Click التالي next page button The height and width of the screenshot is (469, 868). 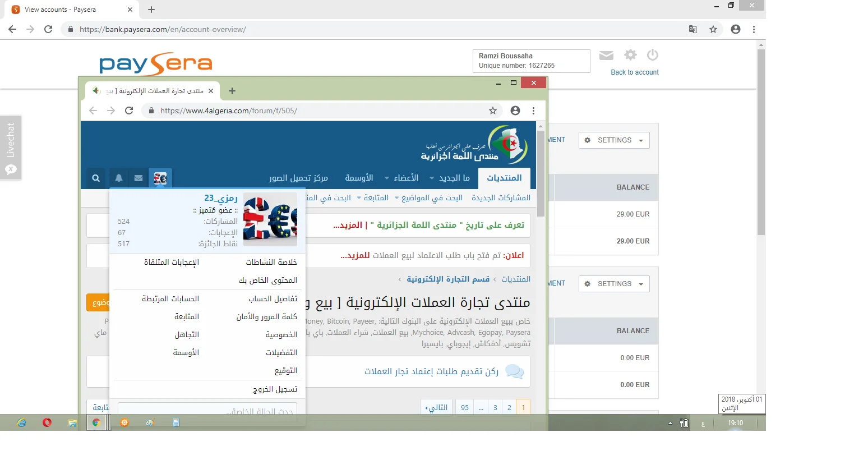436,407
